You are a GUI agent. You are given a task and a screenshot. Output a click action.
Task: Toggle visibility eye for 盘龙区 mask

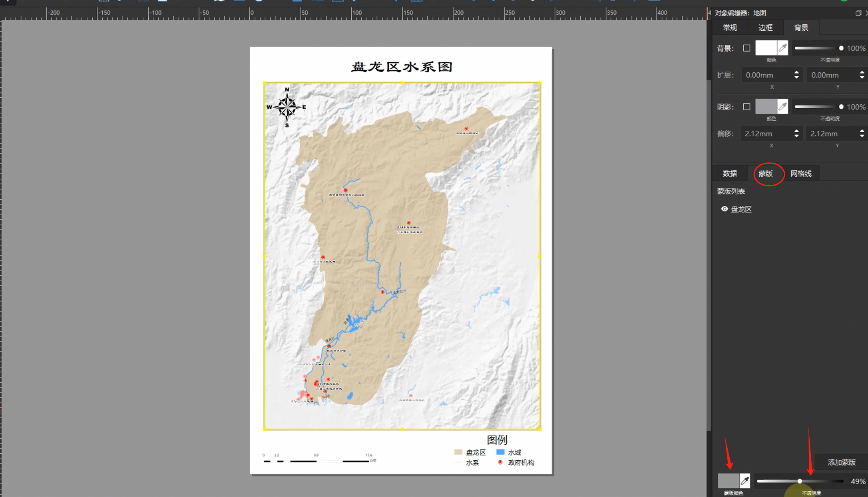724,209
